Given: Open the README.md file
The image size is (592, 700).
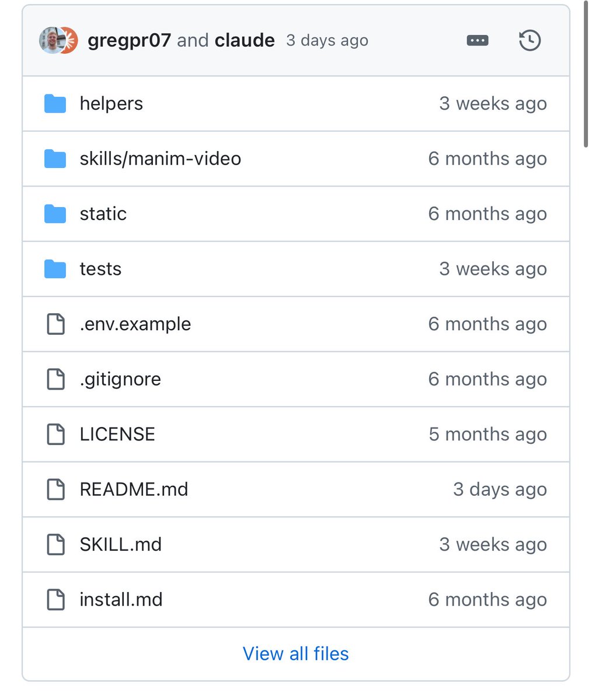Looking at the screenshot, I should click(134, 489).
